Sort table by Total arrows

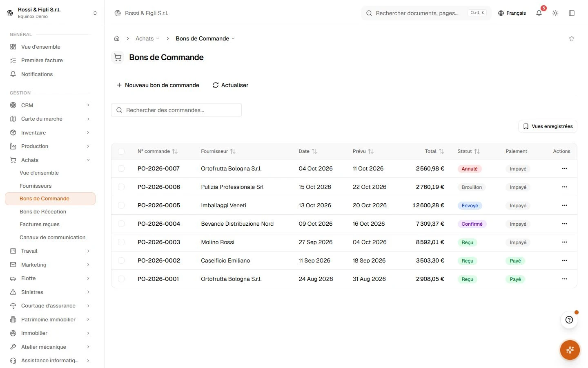(441, 151)
